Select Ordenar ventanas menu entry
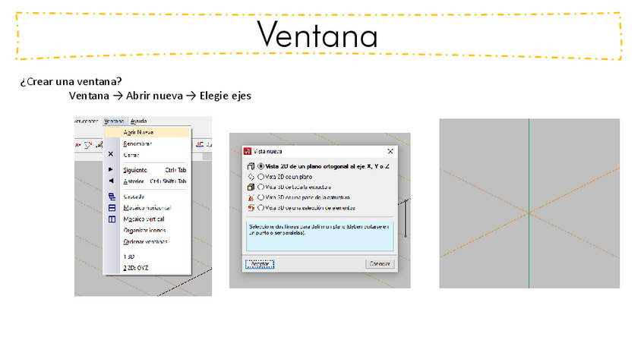This screenshot has width=644, height=362. pos(145,242)
